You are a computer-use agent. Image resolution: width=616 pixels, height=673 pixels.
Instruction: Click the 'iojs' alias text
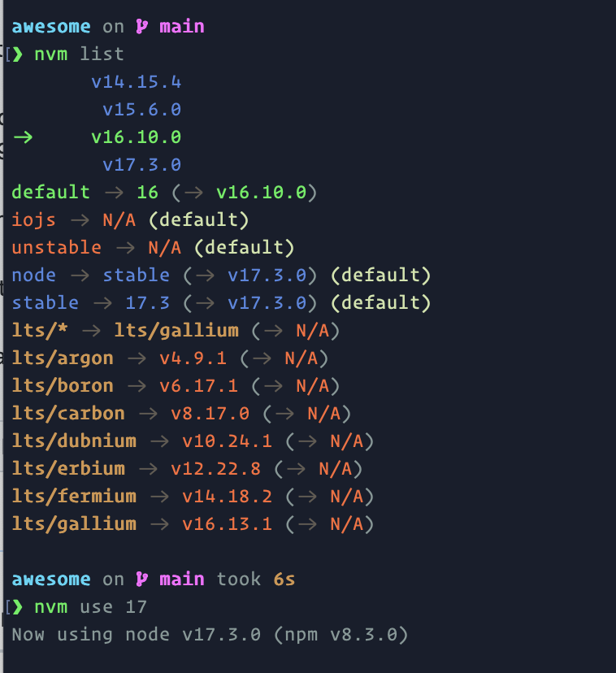point(34,220)
